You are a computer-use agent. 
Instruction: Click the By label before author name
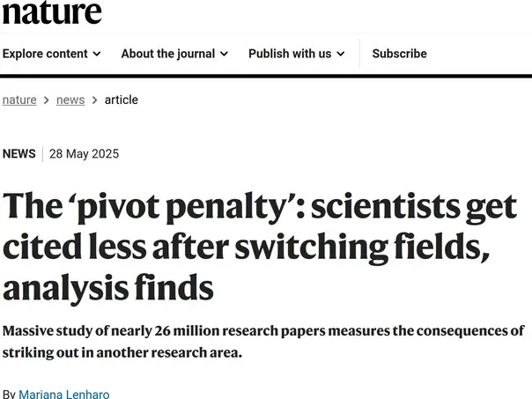tap(9, 395)
